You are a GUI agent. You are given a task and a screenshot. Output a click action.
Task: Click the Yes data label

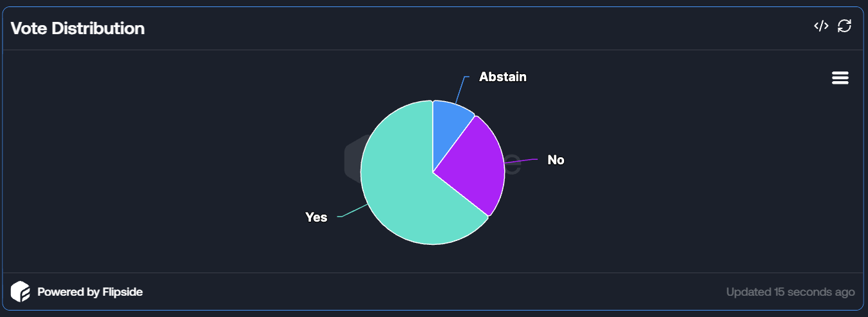click(316, 217)
